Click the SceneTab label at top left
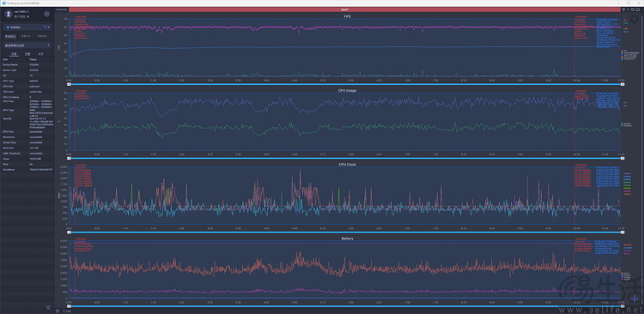Viewport: 644px width, 314px height. tap(62, 9)
